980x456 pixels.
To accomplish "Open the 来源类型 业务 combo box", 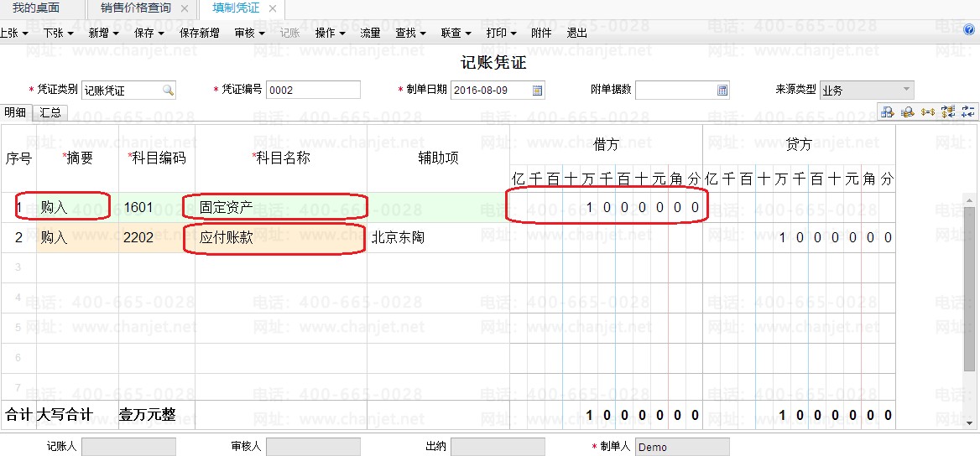I will pyautogui.click(x=867, y=90).
